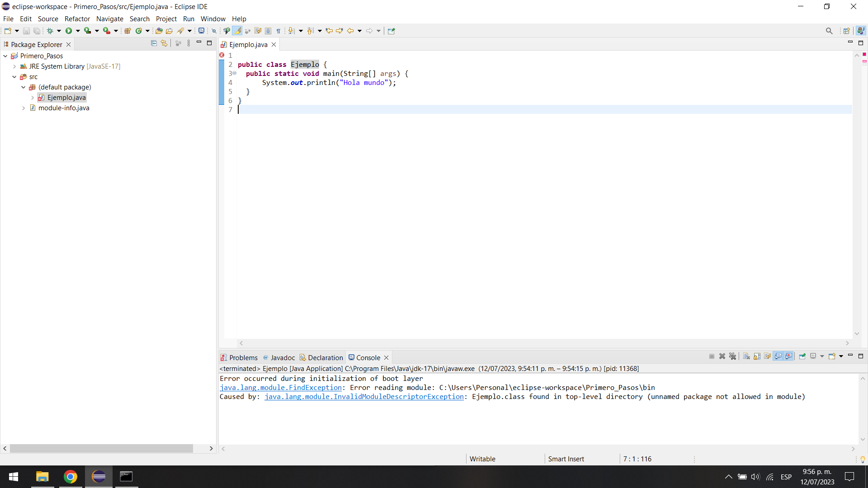This screenshot has height=488, width=868.
Task: Toggle Mark Occurrences highlighter button
Action: [x=237, y=31]
